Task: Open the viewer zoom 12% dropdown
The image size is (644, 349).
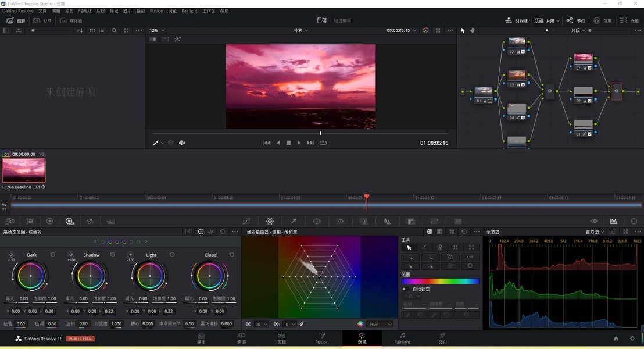Action: (157, 30)
